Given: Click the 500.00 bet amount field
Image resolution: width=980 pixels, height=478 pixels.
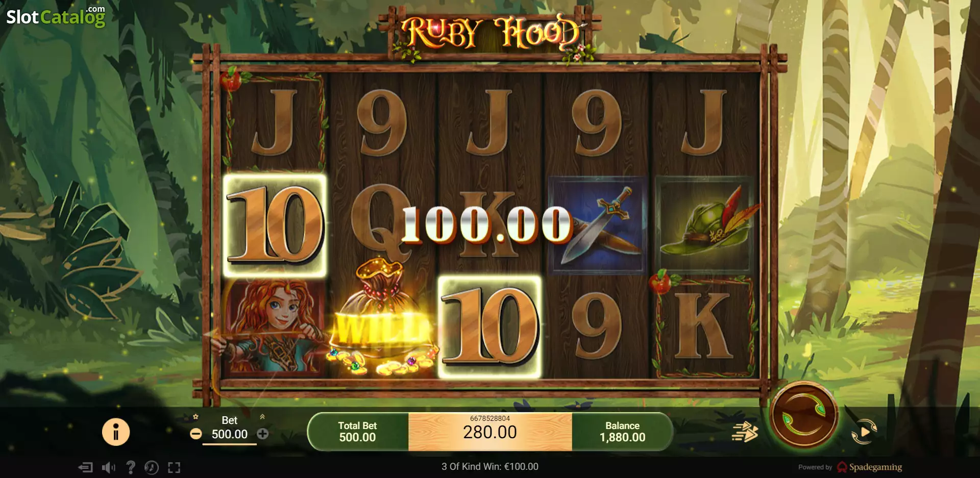Looking at the screenshot, I should (230, 434).
